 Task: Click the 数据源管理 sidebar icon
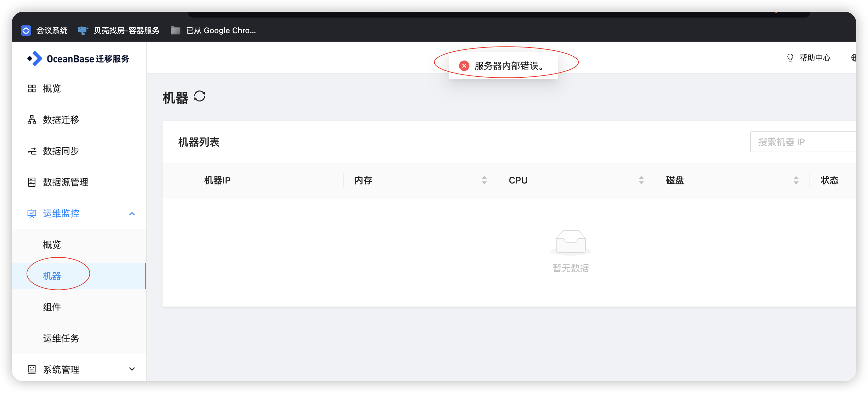click(32, 182)
